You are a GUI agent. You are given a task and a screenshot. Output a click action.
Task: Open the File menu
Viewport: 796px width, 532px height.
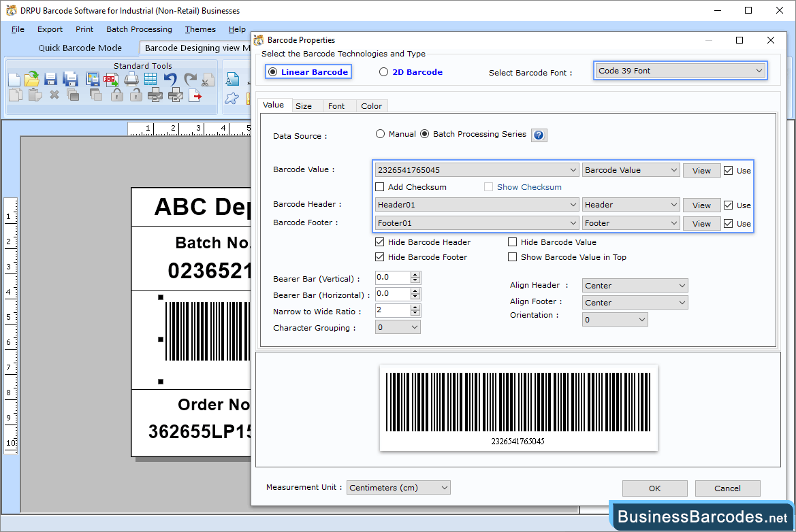click(18, 29)
